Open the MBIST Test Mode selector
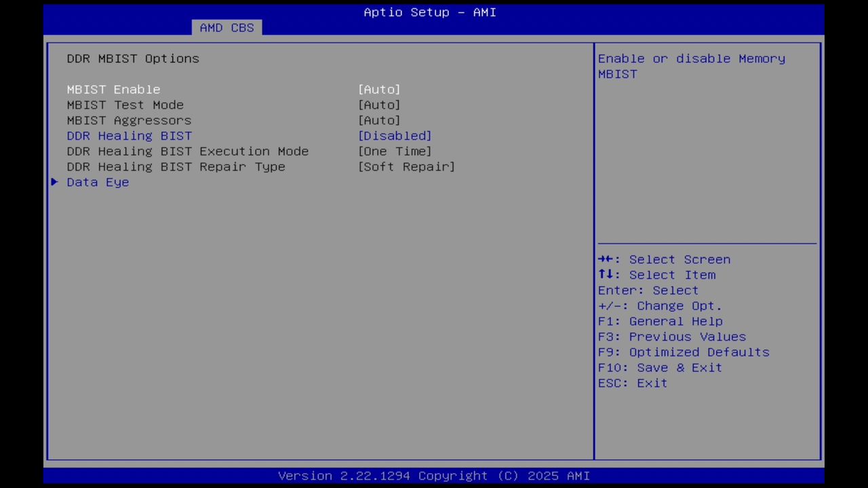Image resolution: width=868 pixels, height=488 pixels. point(379,104)
